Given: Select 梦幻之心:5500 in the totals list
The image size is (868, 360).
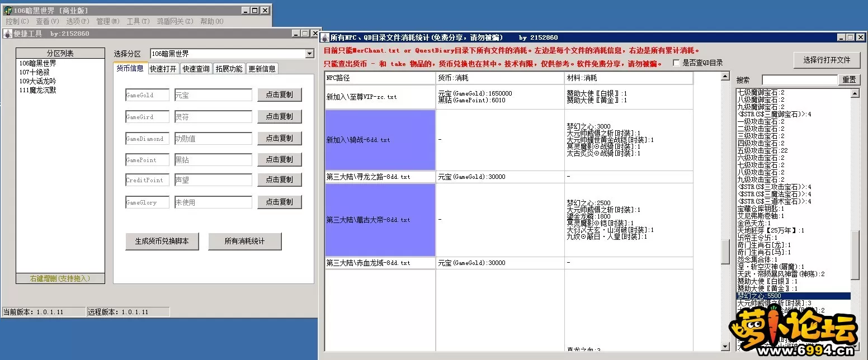Looking at the screenshot, I should (793, 296).
